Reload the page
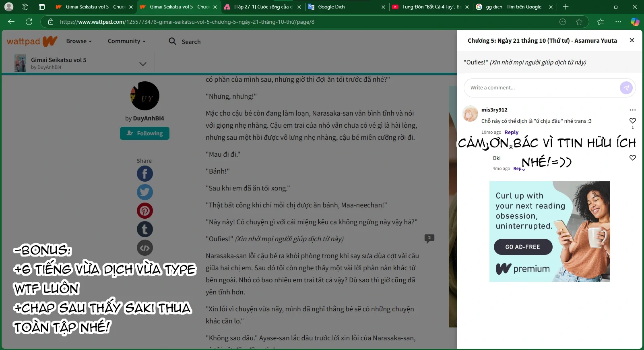Viewport: 644px width, 350px height. pyautogui.click(x=29, y=22)
